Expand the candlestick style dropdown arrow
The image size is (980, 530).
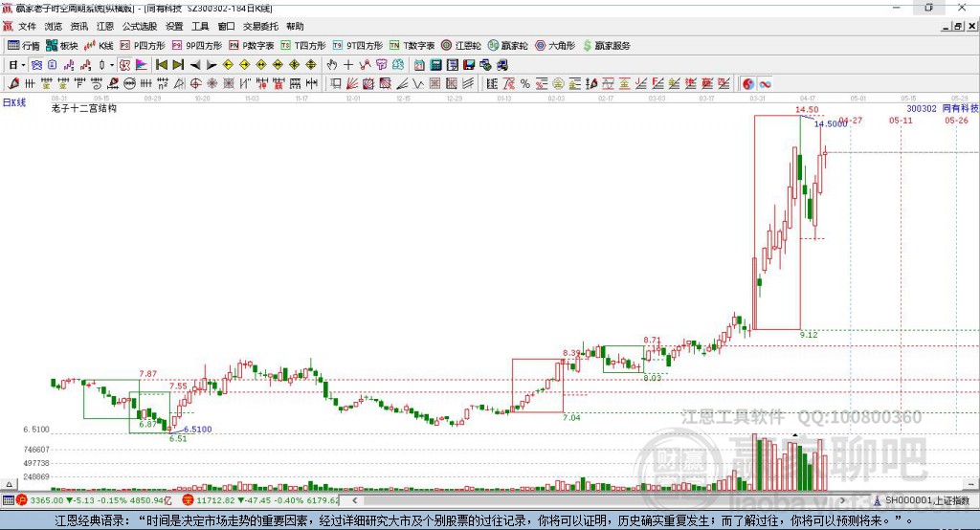(112, 65)
